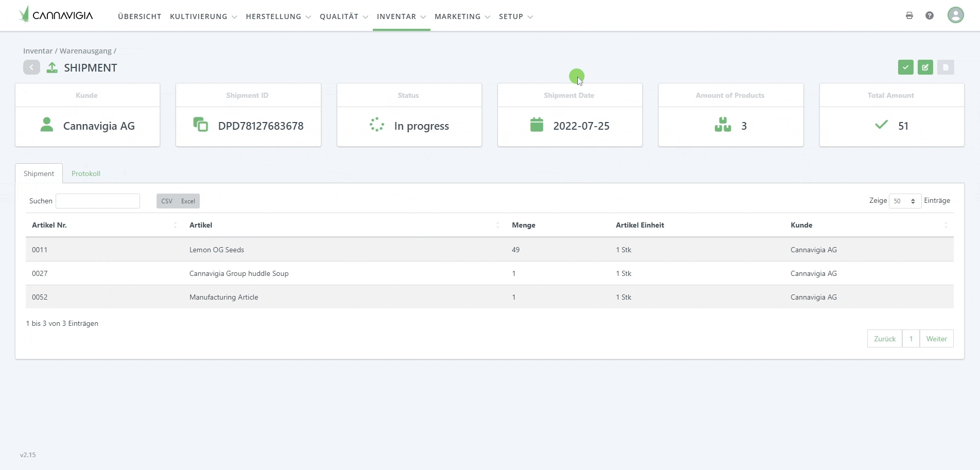
Task: Click the gray document icon button
Action: pyautogui.click(x=945, y=67)
